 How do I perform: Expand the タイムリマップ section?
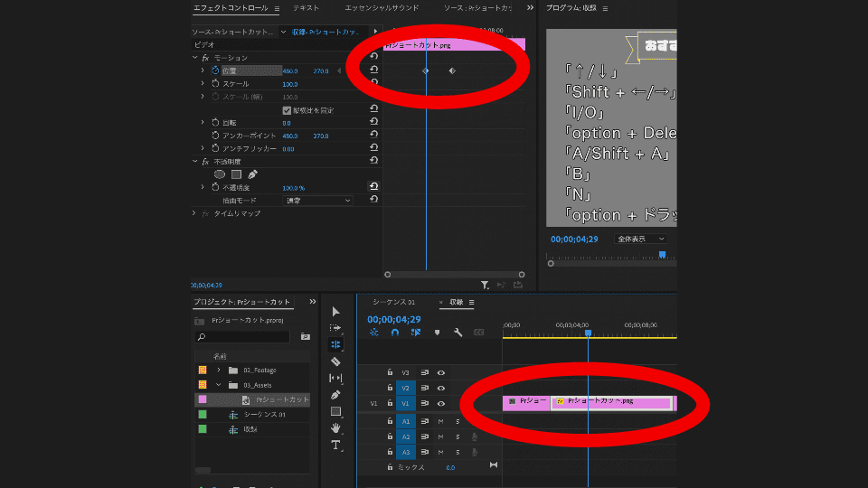click(x=193, y=213)
